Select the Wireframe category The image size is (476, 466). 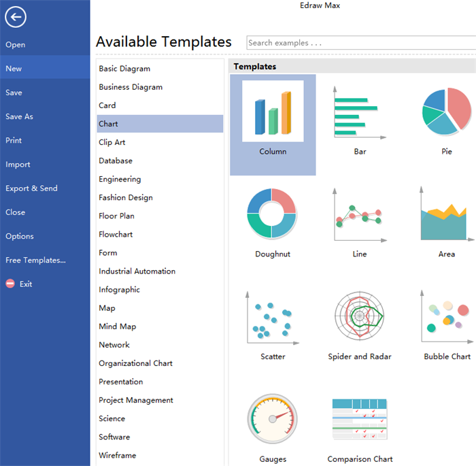[x=160, y=455]
